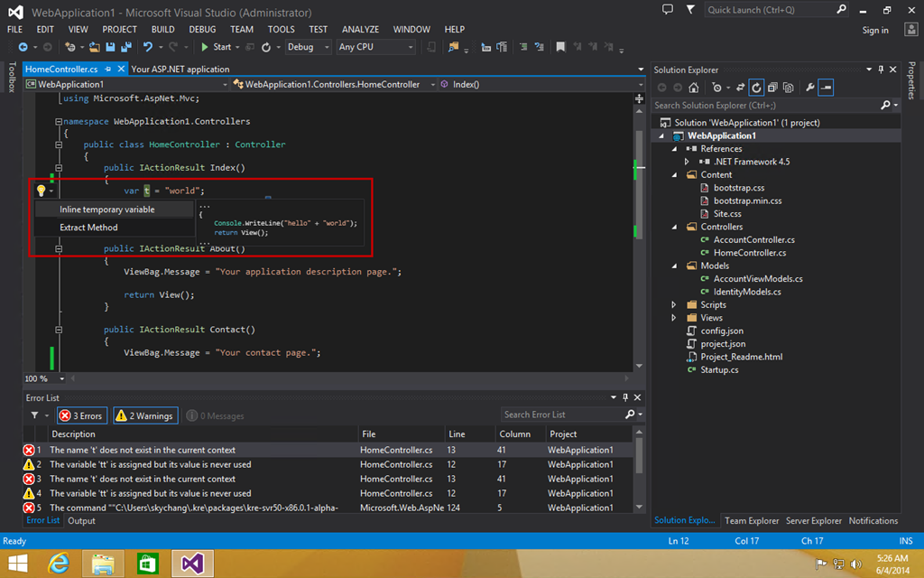Click the Open File toolbar icon
924x578 pixels.
click(x=94, y=47)
